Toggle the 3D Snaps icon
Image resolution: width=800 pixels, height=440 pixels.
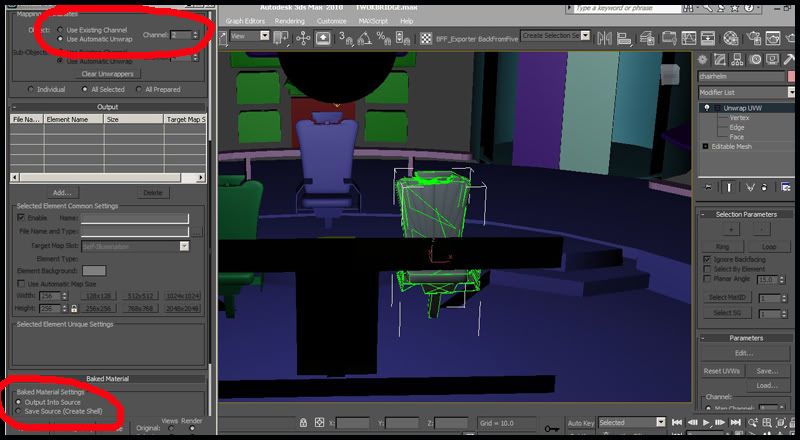point(345,38)
